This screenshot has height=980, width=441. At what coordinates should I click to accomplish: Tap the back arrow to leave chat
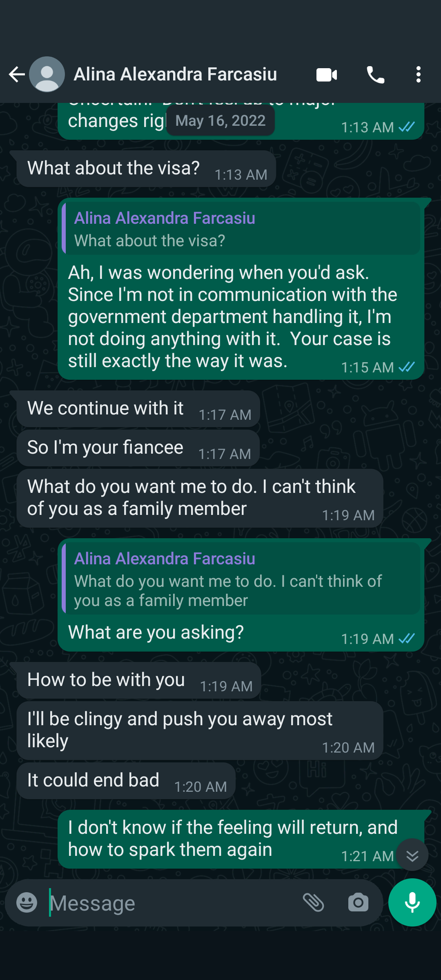[x=17, y=74]
